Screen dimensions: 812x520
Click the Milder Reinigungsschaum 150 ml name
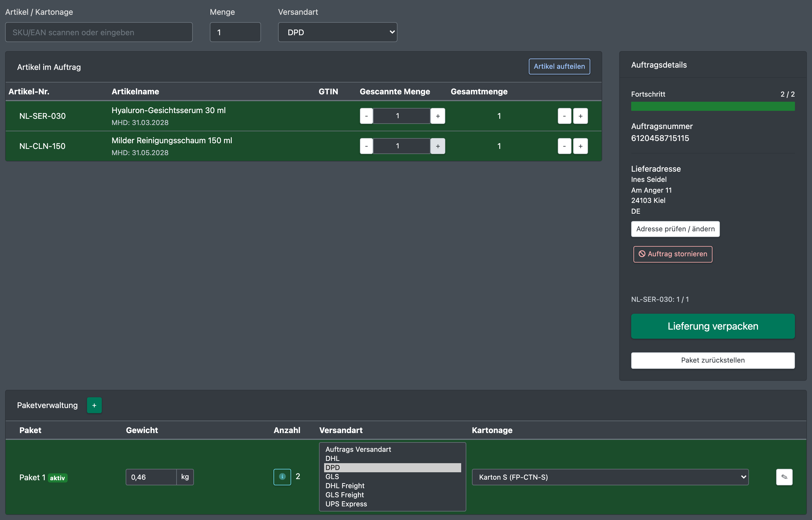(x=172, y=140)
